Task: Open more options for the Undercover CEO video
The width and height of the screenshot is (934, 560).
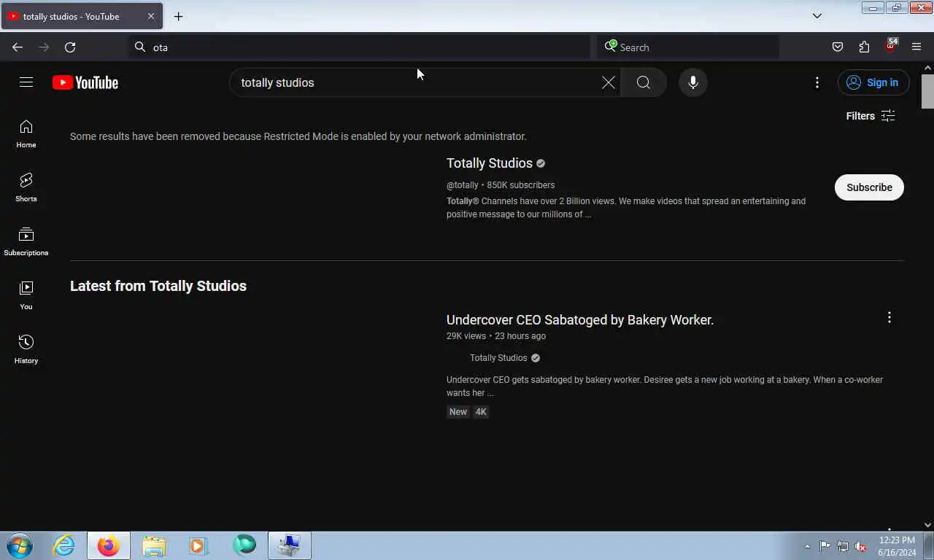Action: coord(889,317)
